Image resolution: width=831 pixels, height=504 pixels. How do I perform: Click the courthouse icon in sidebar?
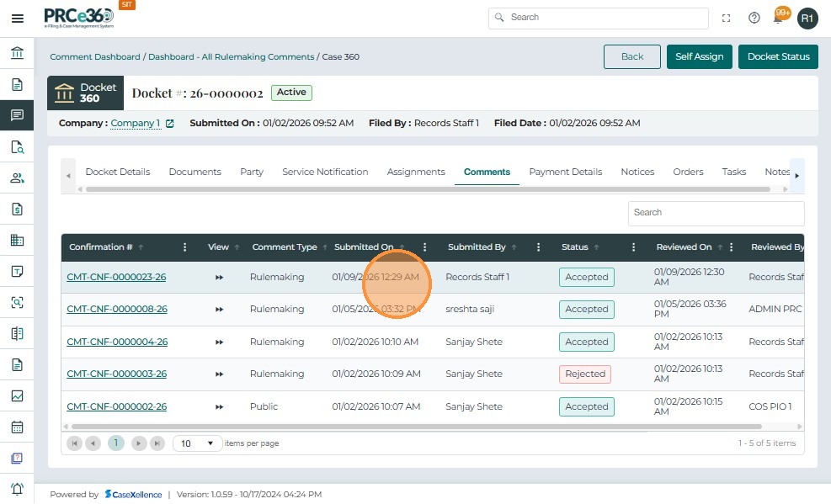[x=17, y=54]
